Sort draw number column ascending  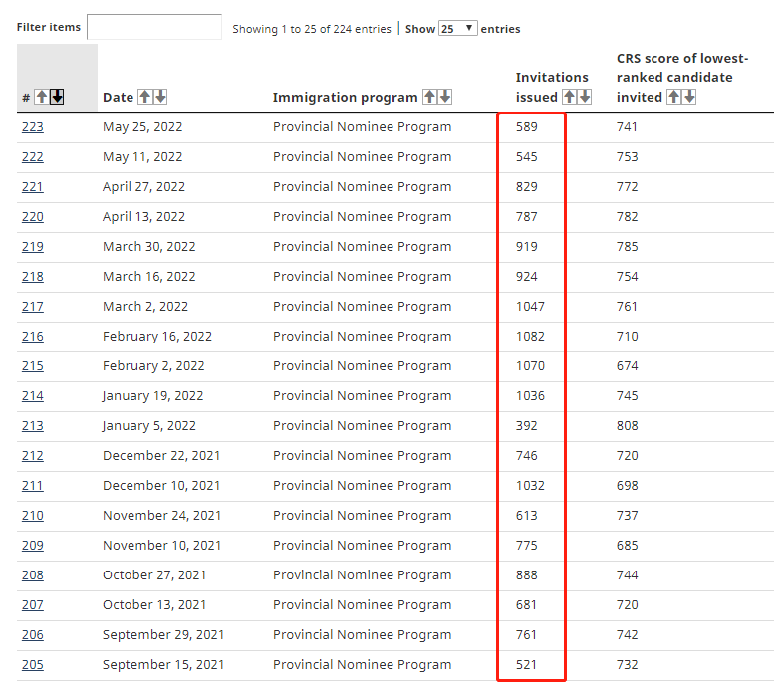(x=41, y=97)
